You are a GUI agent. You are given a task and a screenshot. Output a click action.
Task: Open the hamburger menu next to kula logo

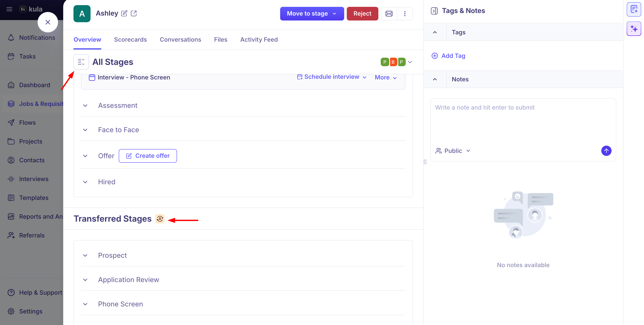[x=9, y=9]
